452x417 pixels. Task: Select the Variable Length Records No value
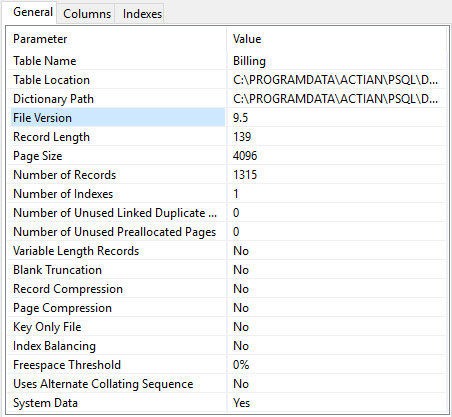coord(241,251)
